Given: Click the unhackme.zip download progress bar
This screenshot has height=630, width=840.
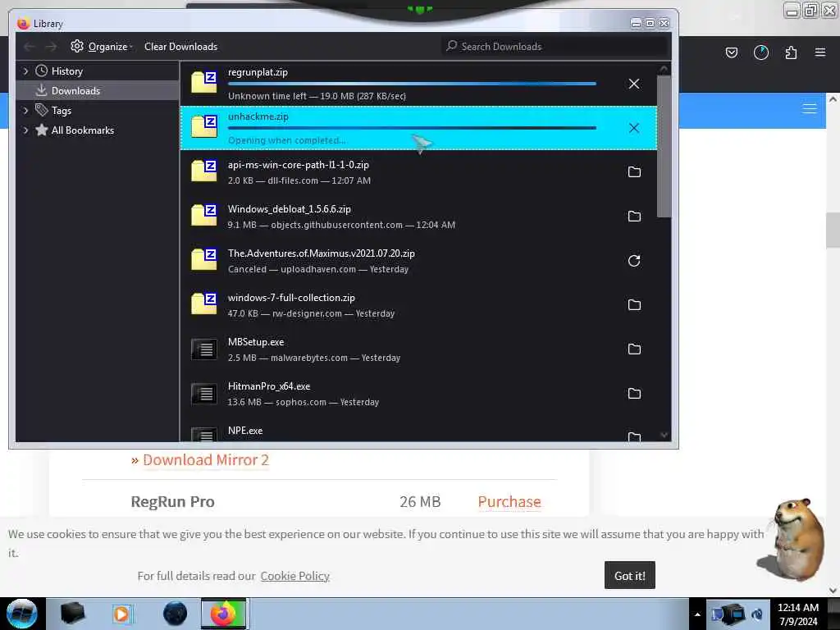Looking at the screenshot, I should point(412,128).
